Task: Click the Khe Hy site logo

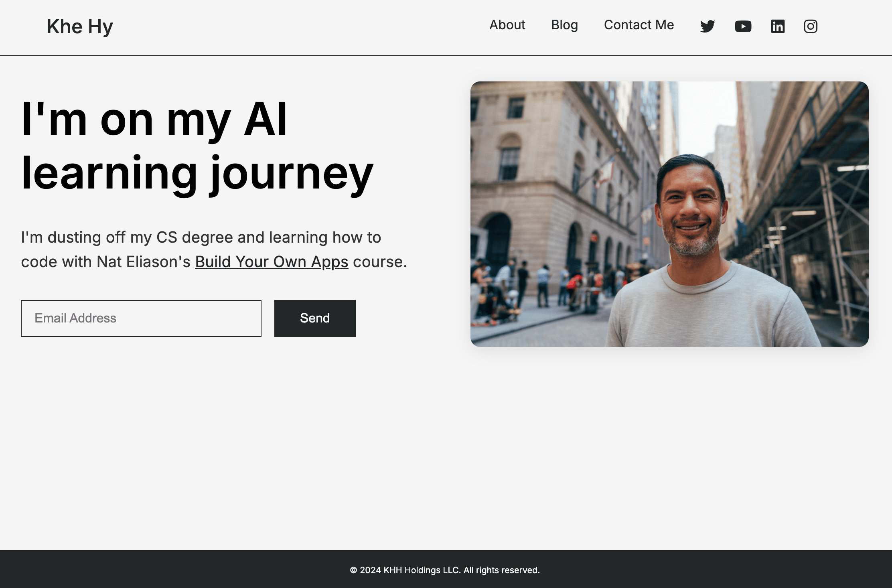Action: 80,27
